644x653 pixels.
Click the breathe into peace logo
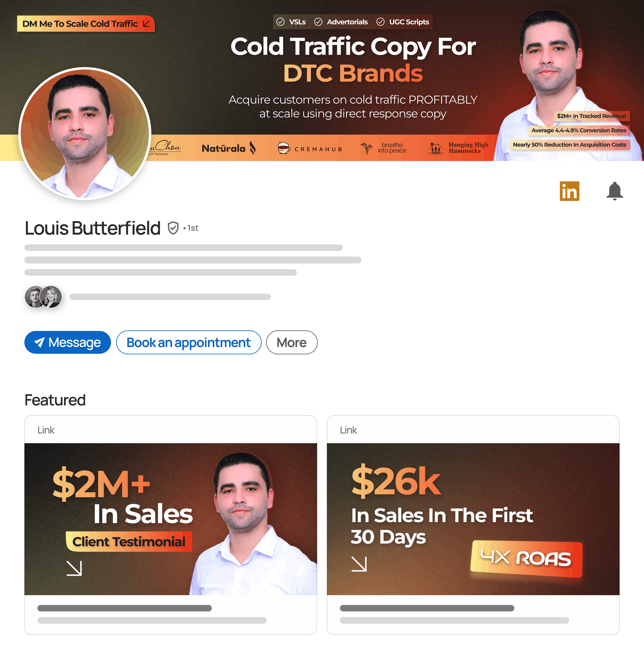click(x=384, y=148)
